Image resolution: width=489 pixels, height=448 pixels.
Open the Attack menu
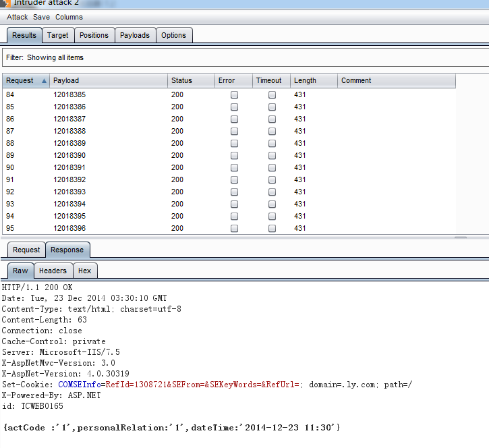point(17,17)
